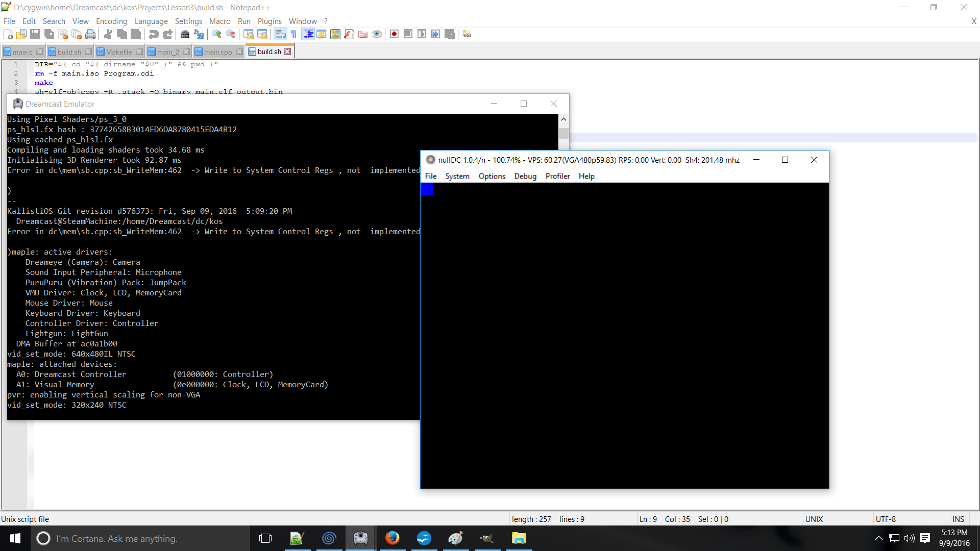Click the UTF-8 encoding status bar entry
This screenshot has height=551, width=980.
click(x=886, y=519)
